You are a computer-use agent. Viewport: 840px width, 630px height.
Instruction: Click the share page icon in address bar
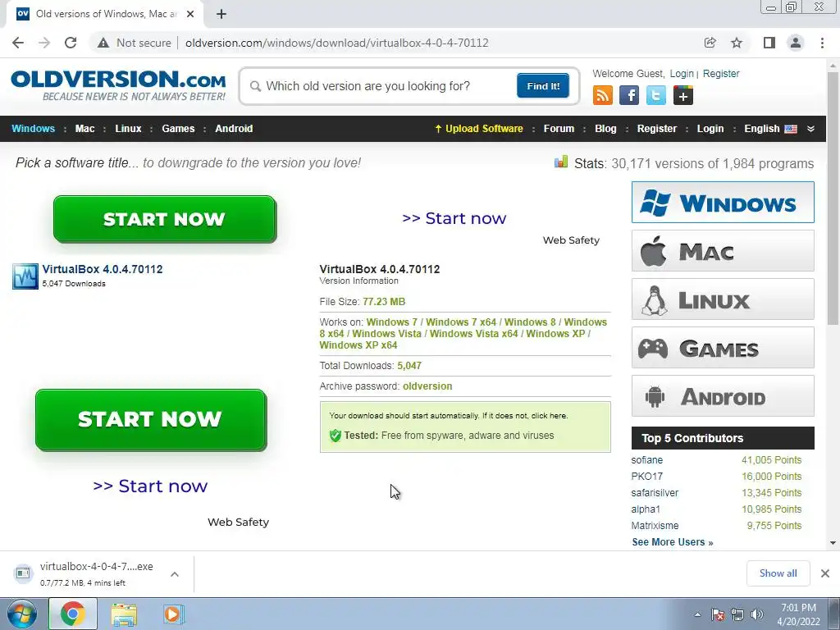(710, 43)
